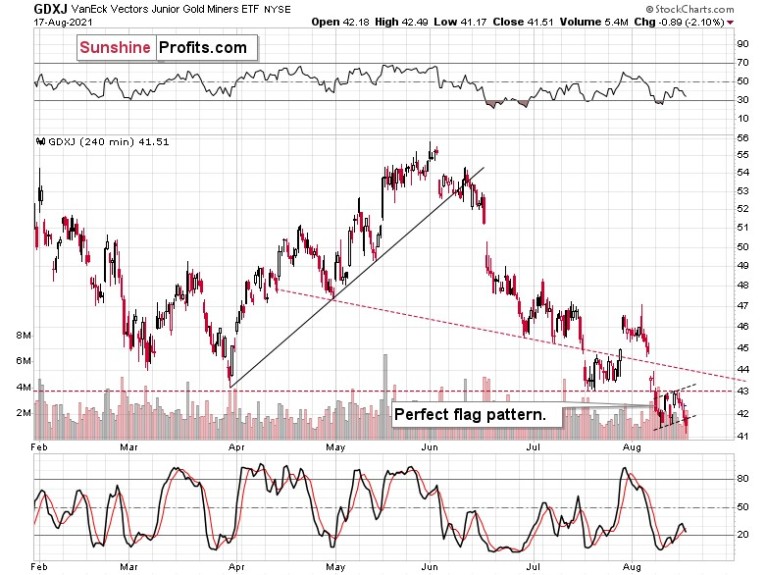Click the Mar label under stochastic panel

[128, 567]
